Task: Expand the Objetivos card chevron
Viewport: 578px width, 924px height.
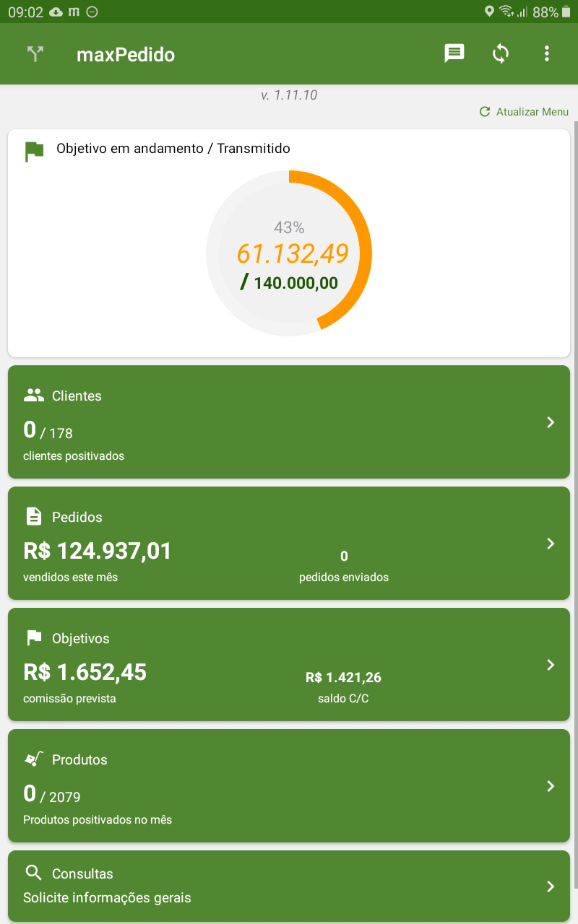Action: click(551, 665)
